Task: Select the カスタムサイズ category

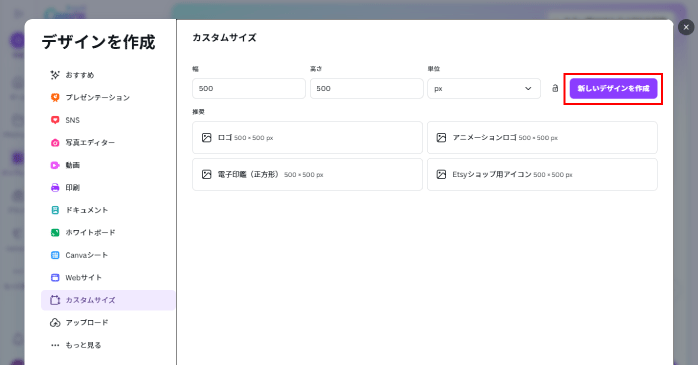Action: pos(108,300)
